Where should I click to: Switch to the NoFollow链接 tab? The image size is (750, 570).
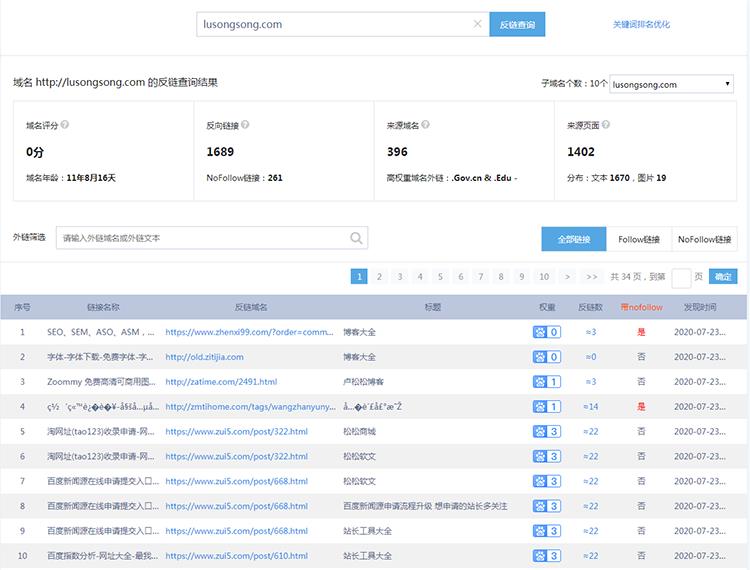point(704,239)
